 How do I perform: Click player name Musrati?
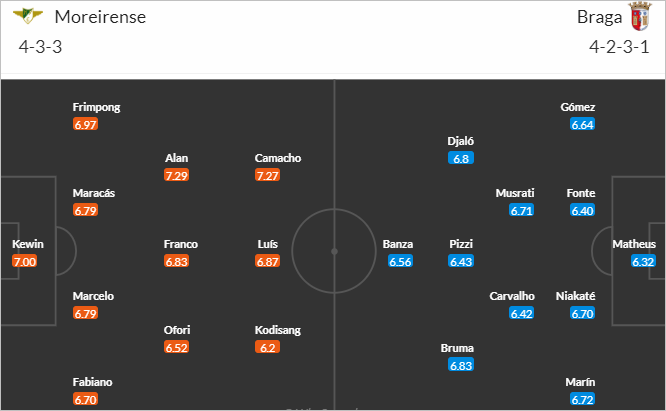515,193
